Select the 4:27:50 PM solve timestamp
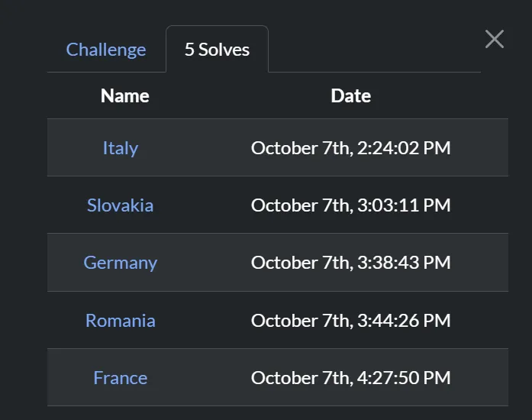 (x=351, y=378)
